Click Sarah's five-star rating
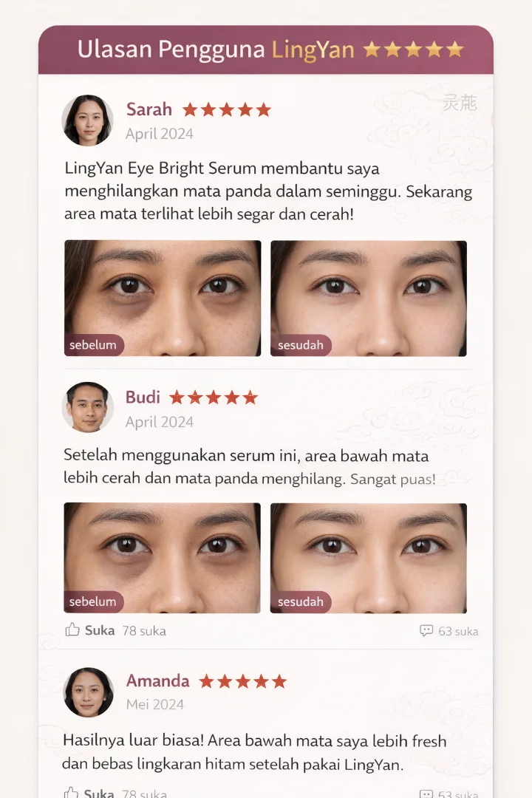The height and width of the screenshot is (798, 532). tap(227, 109)
